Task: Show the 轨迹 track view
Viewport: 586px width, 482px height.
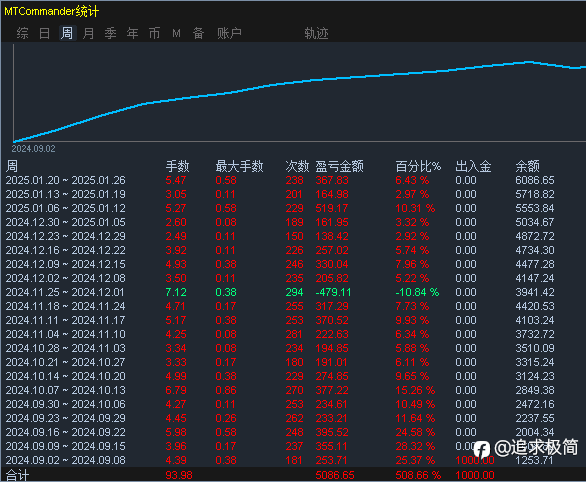Action: point(316,33)
